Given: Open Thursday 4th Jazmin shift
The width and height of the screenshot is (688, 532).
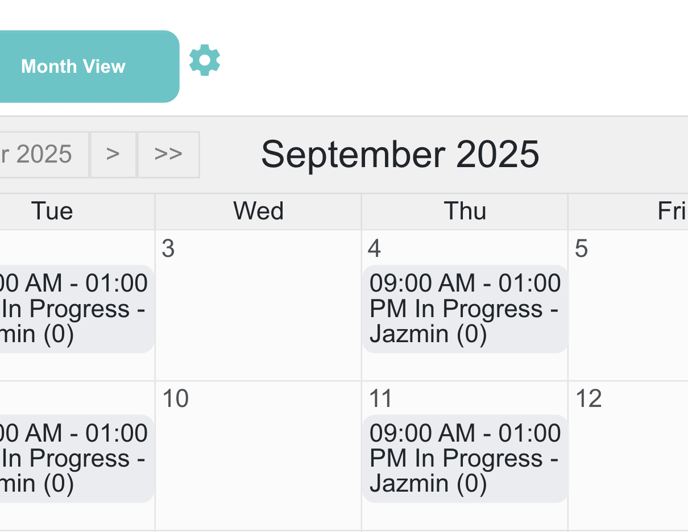Looking at the screenshot, I should tap(465, 309).
